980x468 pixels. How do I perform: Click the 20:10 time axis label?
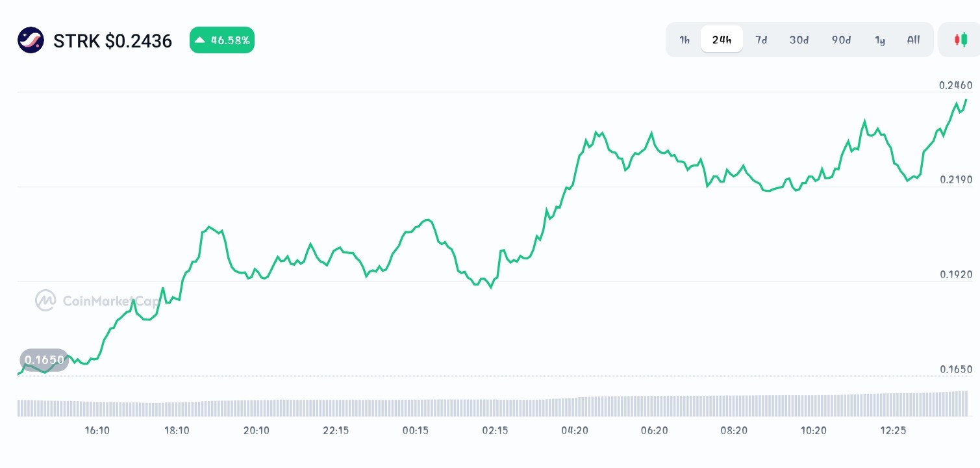click(x=257, y=430)
